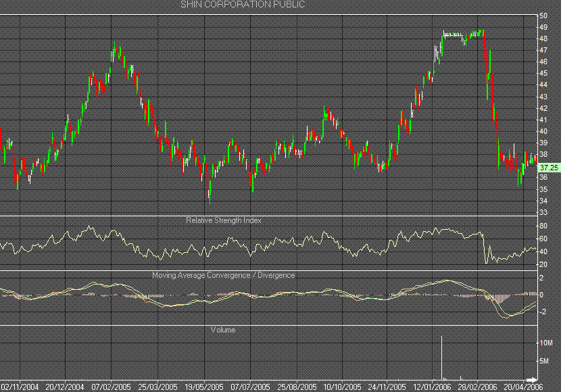Pick the 25/03/2005 date label
Viewport: 561px width, 392px height.
[x=157, y=387]
